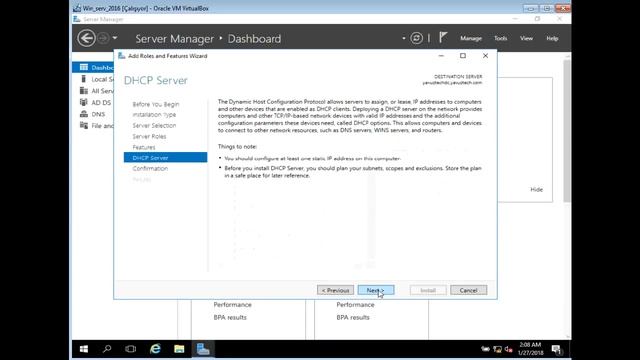Click the Server Manager vertical scrollbar
The image size is (640, 360).
[x=567, y=131]
